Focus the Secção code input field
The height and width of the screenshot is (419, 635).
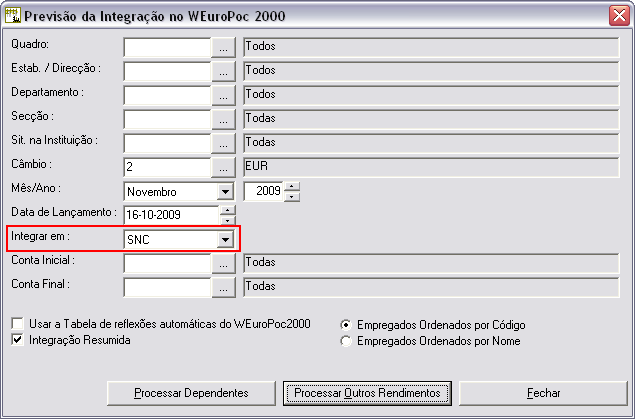tap(167, 119)
